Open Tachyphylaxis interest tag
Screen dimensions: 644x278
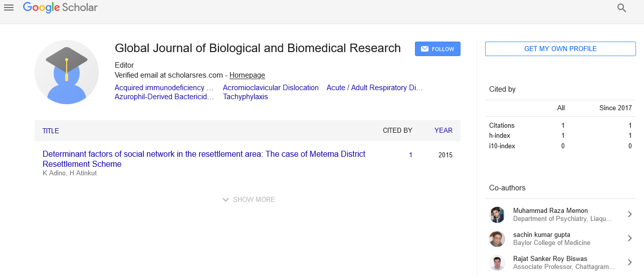[x=246, y=97]
